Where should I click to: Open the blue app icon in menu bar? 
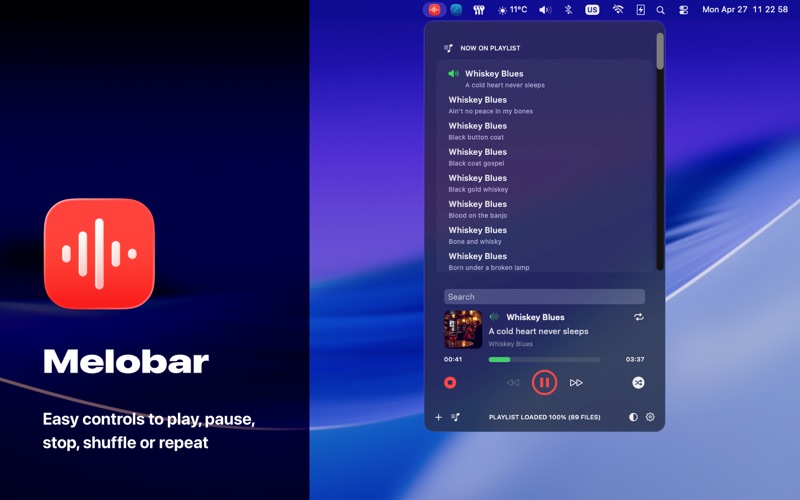456,10
